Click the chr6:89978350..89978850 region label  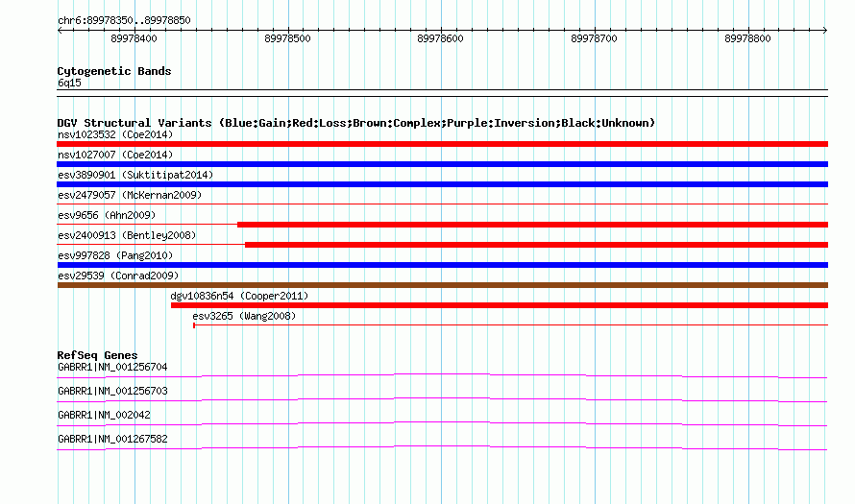[x=124, y=20]
